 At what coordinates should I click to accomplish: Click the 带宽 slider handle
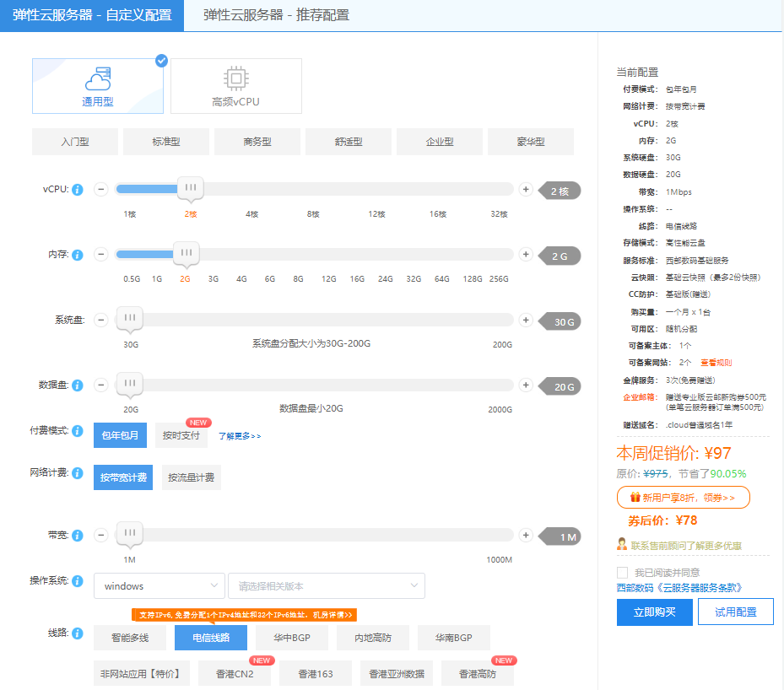pyautogui.click(x=129, y=534)
